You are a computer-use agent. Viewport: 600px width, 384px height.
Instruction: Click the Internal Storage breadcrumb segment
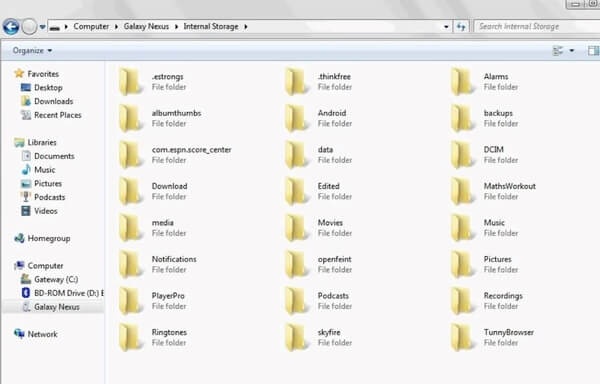pyautogui.click(x=211, y=26)
